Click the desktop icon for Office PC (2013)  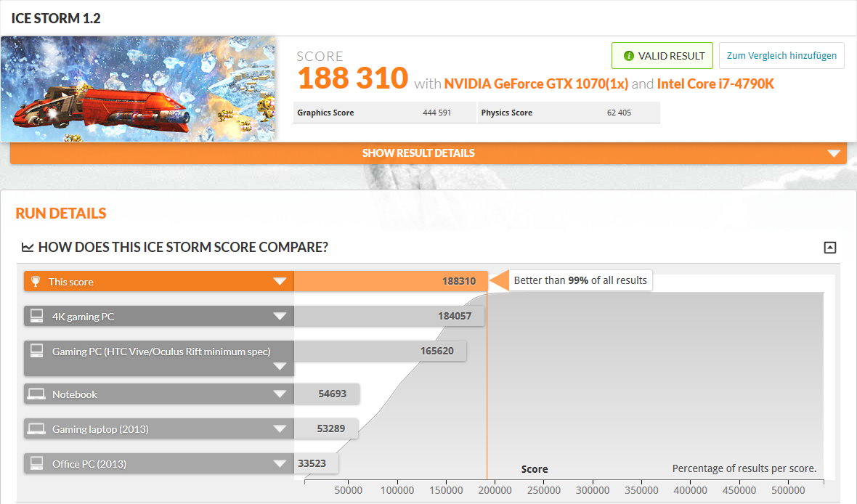coord(36,463)
